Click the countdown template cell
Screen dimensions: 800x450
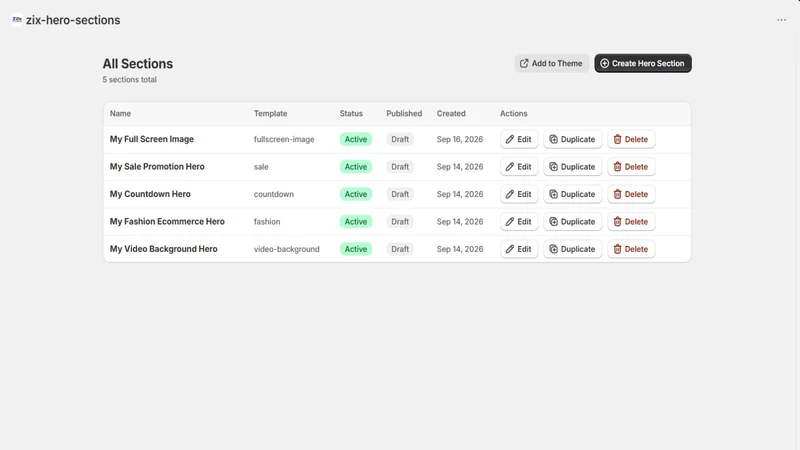pos(274,194)
